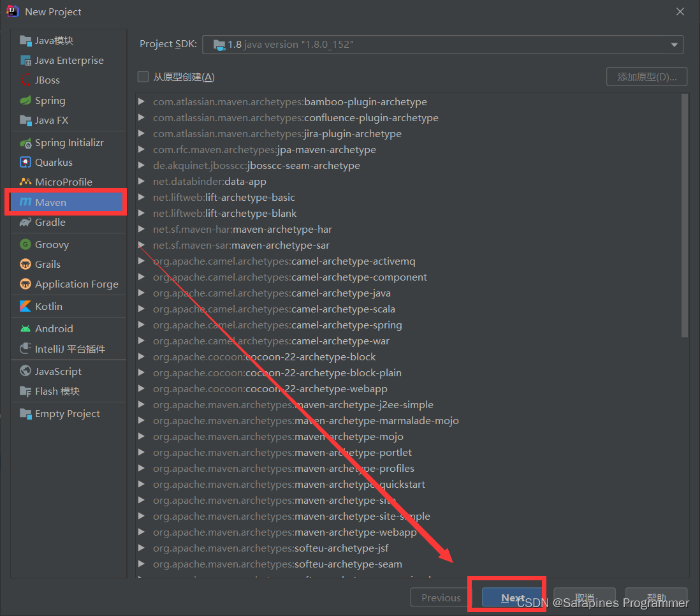700x616 pixels.
Task: Choose the Android robot icon
Action: pyautogui.click(x=26, y=329)
